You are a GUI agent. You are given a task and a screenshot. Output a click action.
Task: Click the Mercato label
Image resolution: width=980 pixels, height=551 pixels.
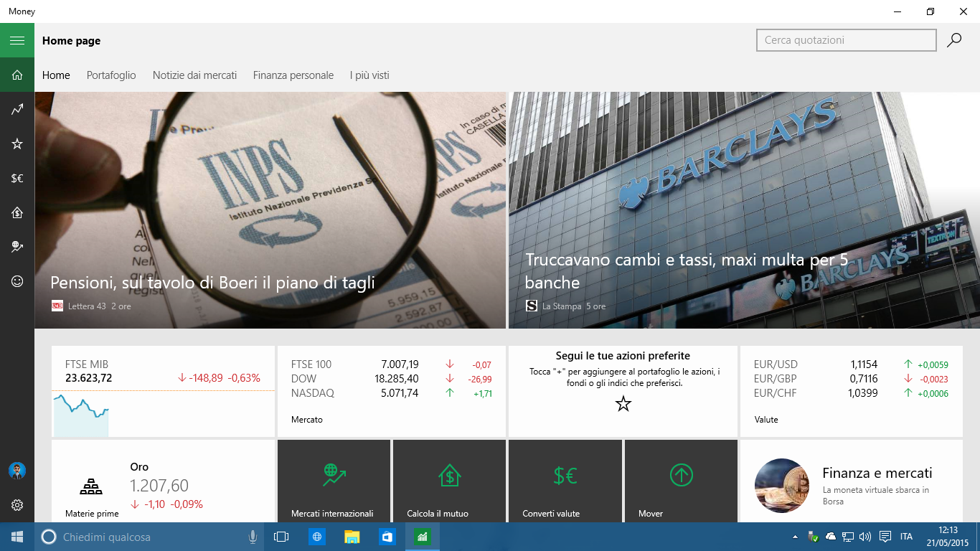[307, 420]
